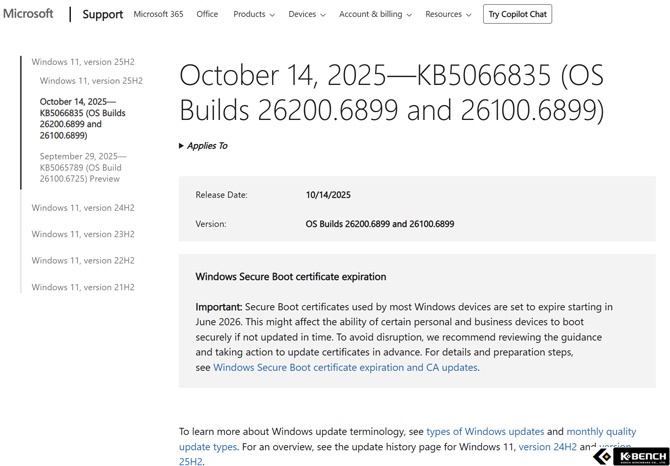Expand the Products dropdown
This screenshot has width=670, height=466.
click(254, 14)
